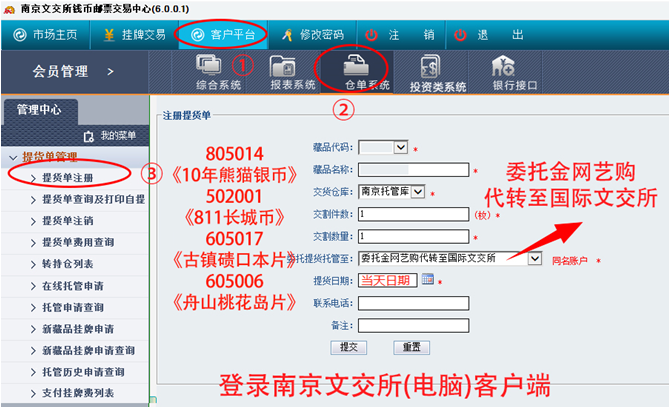The height and width of the screenshot is (407, 669).
Task: Select the 管理中心 tab
Action: pyautogui.click(x=39, y=110)
